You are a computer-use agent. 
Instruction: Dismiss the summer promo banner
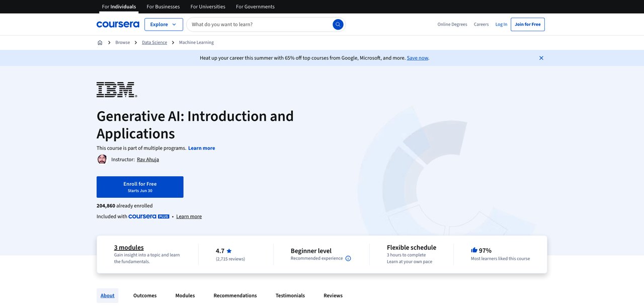pos(541,58)
